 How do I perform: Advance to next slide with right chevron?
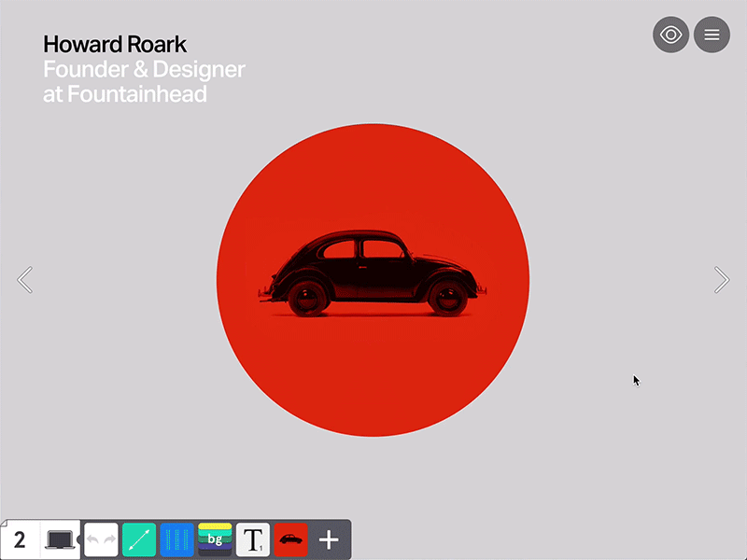(721, 280)
